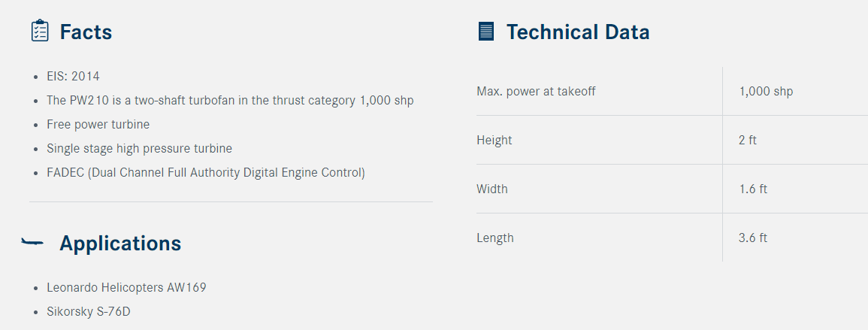Image resolution: width=868 pixels, height=330 pixels.
Task: Click the Applications section heading
Action: pos(120,244)
